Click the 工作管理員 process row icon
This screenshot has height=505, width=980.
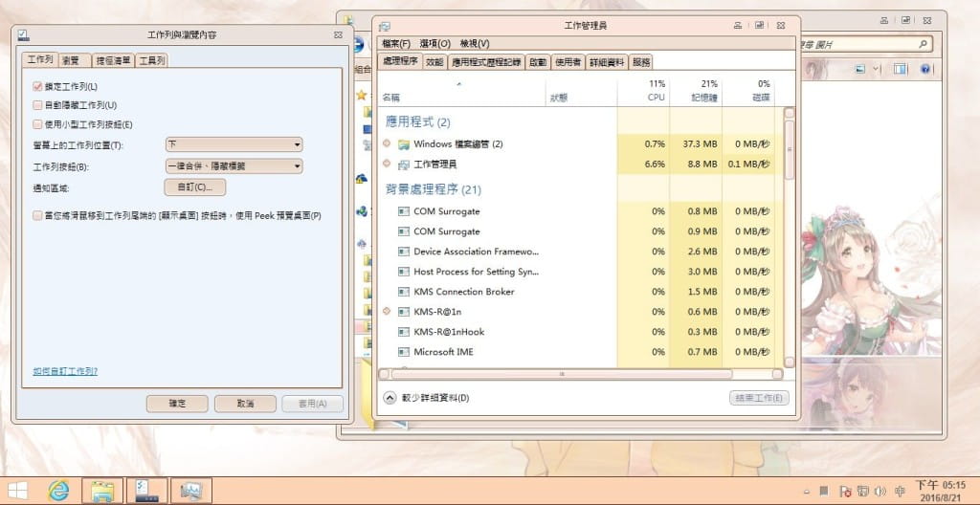(x=404, y=165)
